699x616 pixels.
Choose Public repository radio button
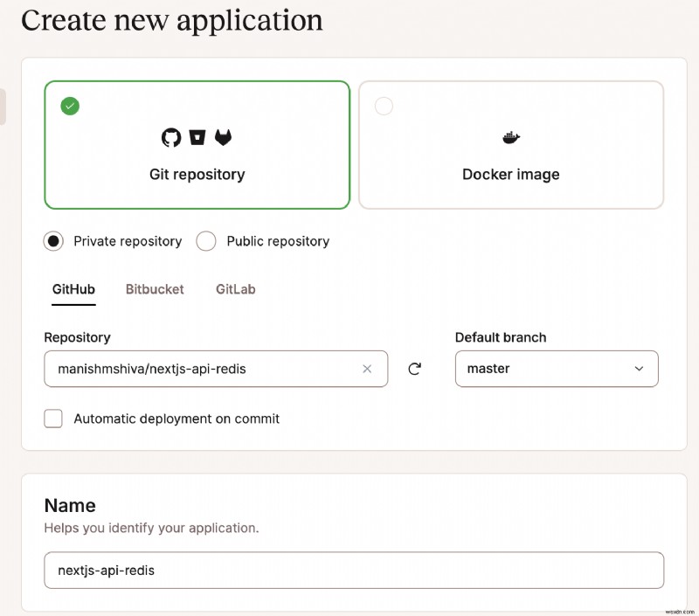206,241
